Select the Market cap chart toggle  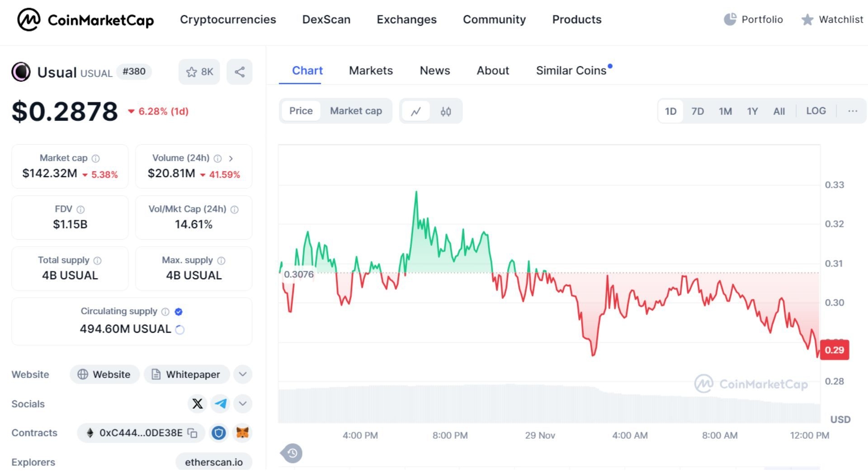[356, 111]
